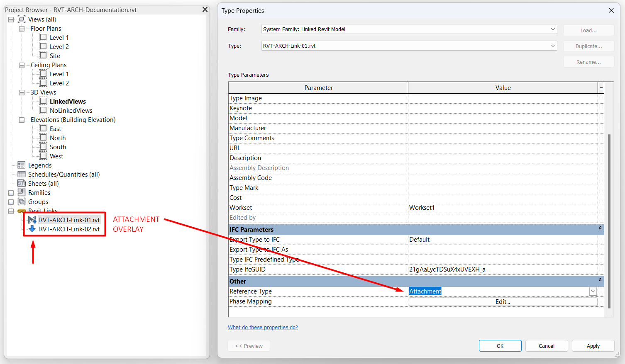Collapse the IFC Parameters group
Screen dimensions: 625x364
pos(600,228)
